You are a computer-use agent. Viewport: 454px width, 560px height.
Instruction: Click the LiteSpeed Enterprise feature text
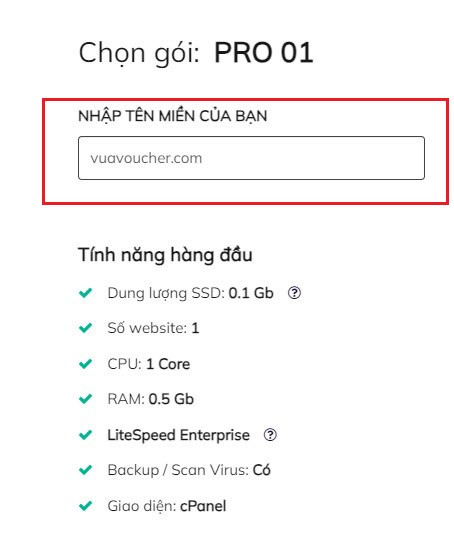[x=179, y=435]
